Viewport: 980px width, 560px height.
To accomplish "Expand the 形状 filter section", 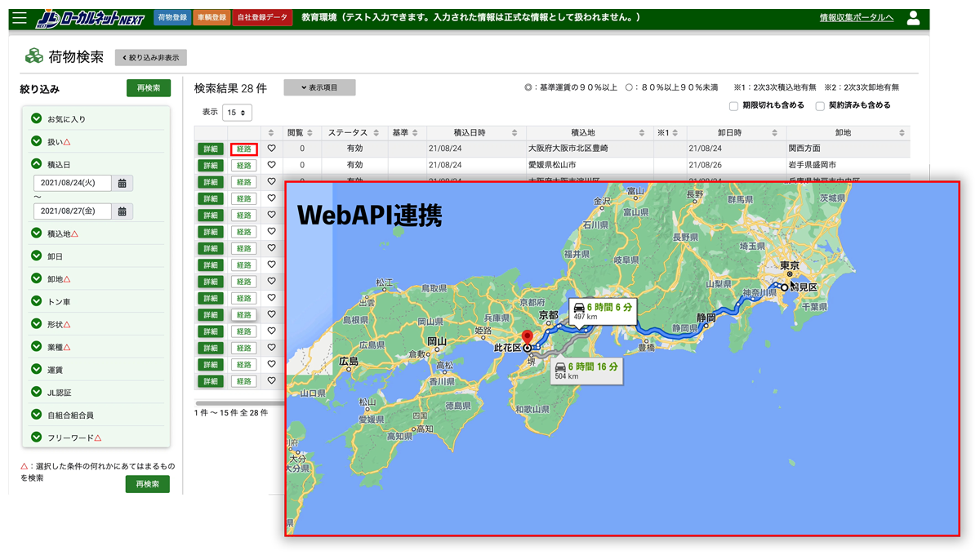I will 37,324.
